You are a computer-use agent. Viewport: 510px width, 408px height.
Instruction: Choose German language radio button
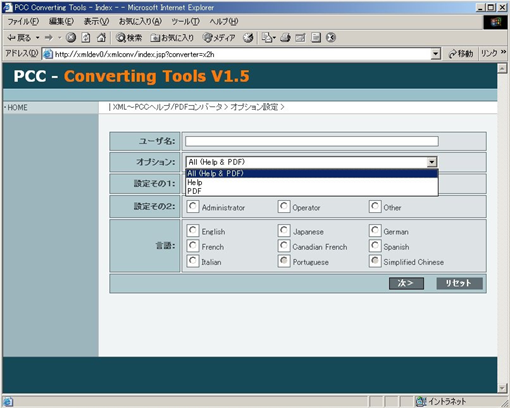click(375, 231)
